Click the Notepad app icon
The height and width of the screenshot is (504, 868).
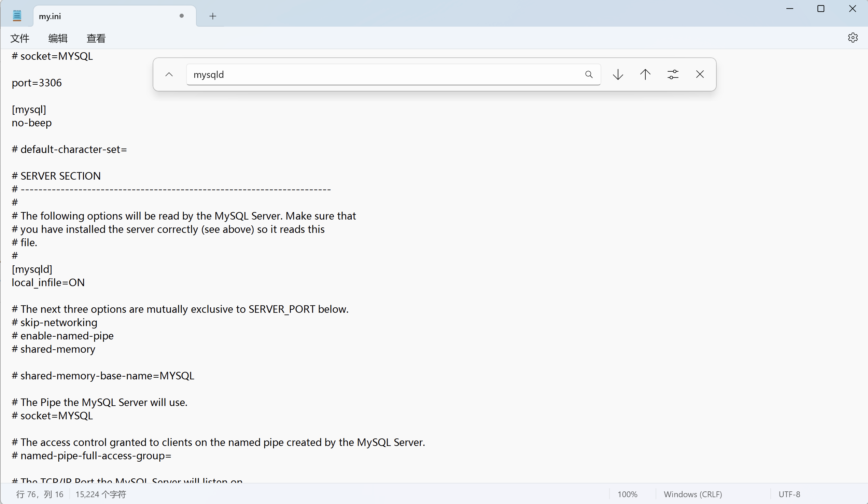(17, 16)
